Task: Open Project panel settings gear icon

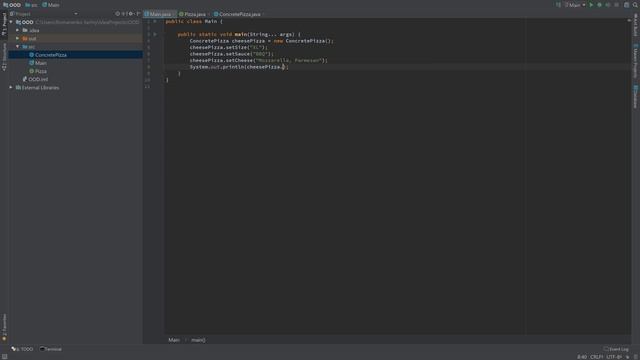Action: [x=131, y=13]
